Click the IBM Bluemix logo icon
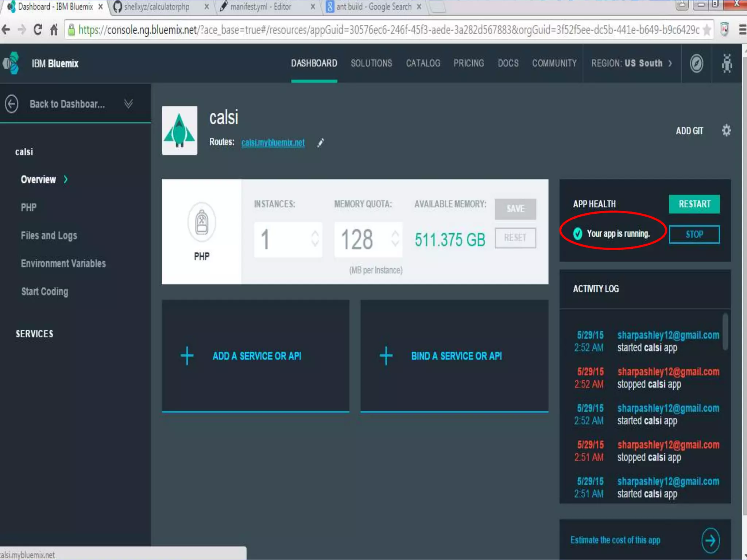Screen dimensions: 747x560 (x=12, y=63)
